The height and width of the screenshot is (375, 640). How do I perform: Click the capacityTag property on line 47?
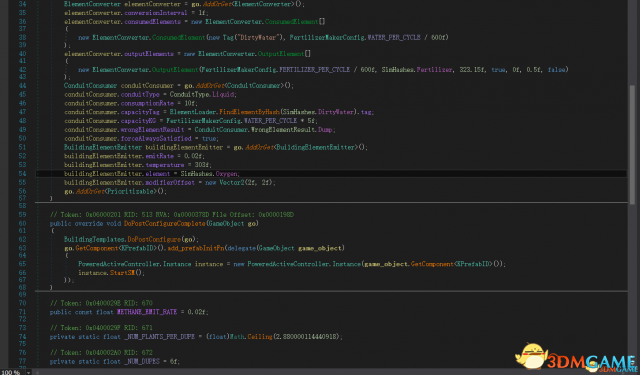tap(140, 112)
